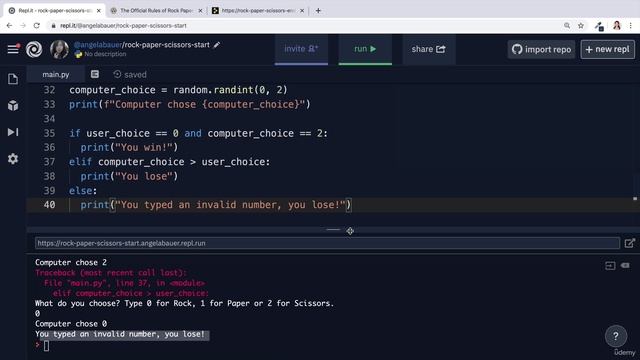Click line 32 computer_choice random.randint code
Image resolution: width=640 pixels, height=360 pixels.
(178, 90)
